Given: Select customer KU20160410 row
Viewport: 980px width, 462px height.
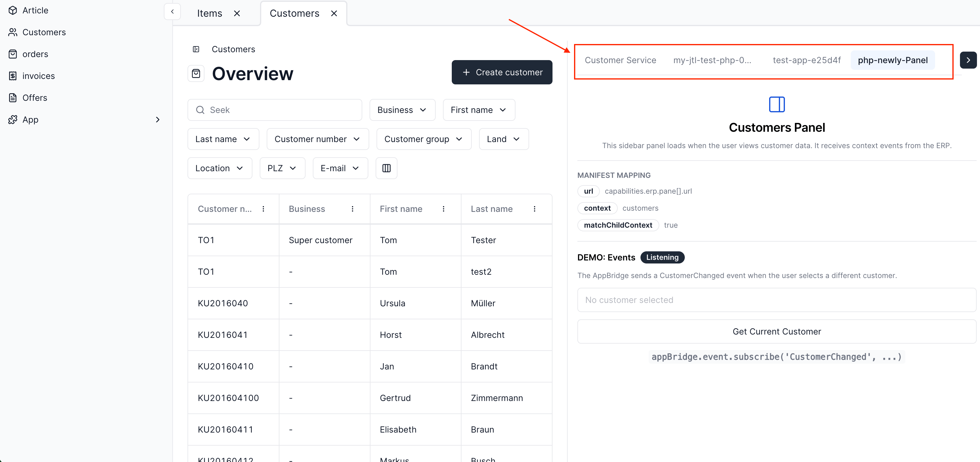Looking at the screenshot, I should [370, 366].
